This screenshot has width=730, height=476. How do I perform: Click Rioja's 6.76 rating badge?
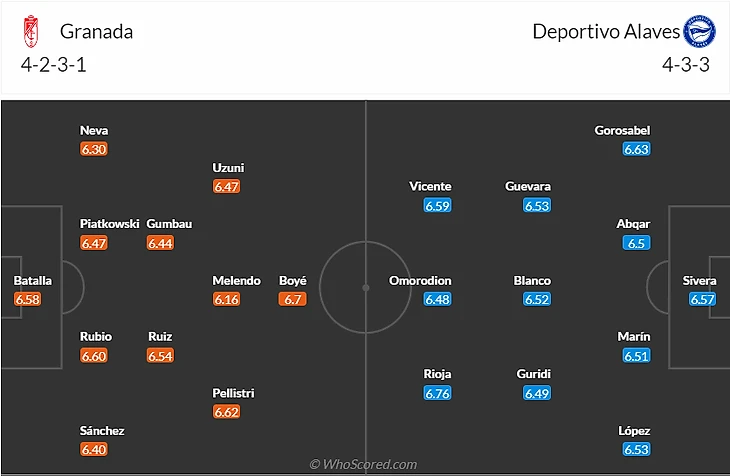[437, 393]
